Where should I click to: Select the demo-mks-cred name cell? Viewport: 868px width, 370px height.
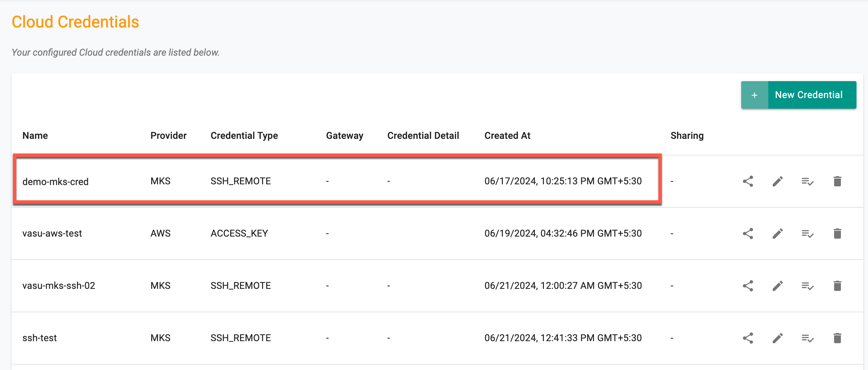click(56, 182)
